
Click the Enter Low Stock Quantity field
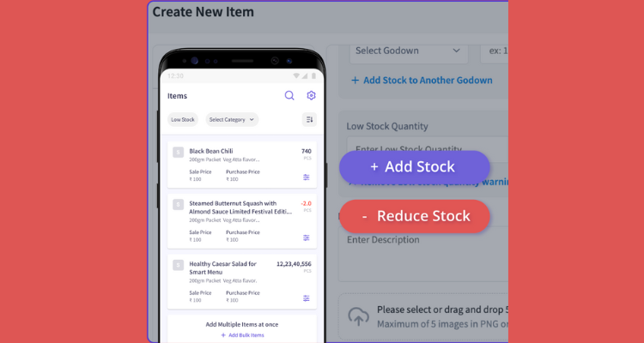(x=427, y=149)
